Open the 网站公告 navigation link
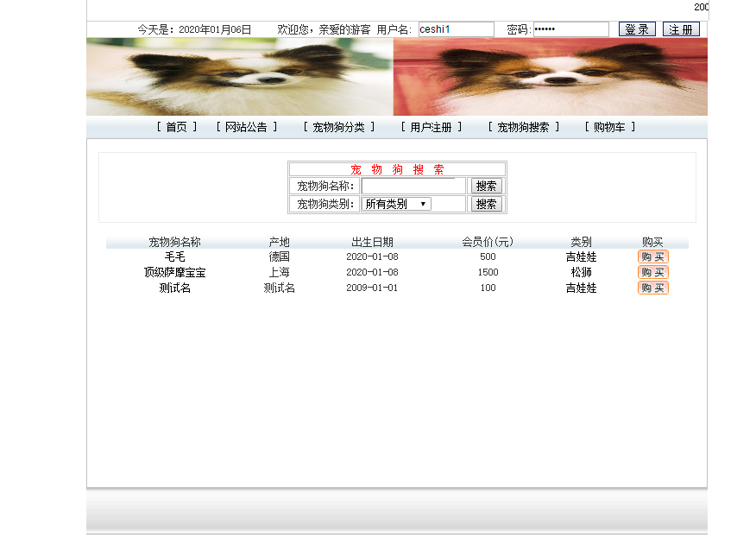 (246, 127)
